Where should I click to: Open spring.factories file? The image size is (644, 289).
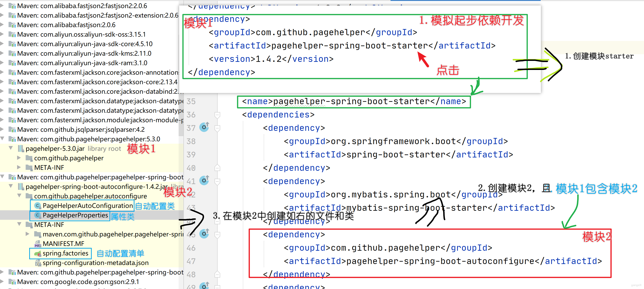(66, 253)
